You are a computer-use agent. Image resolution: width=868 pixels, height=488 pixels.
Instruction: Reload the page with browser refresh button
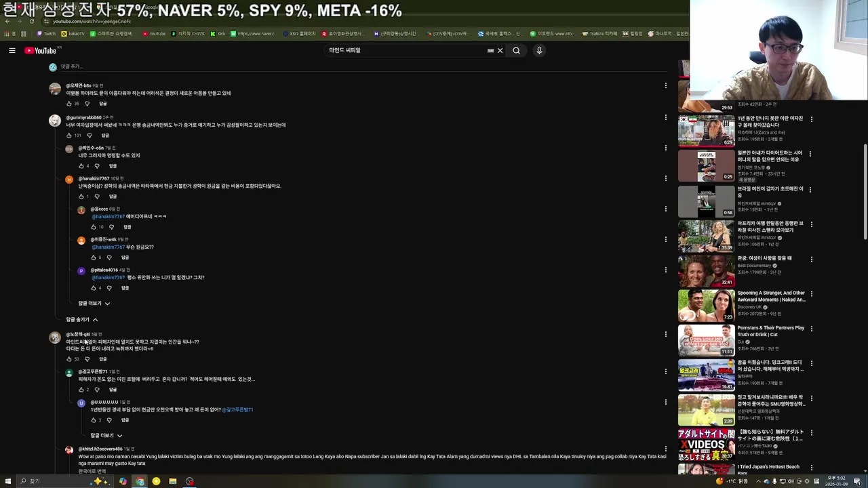(x=31, y=21)
